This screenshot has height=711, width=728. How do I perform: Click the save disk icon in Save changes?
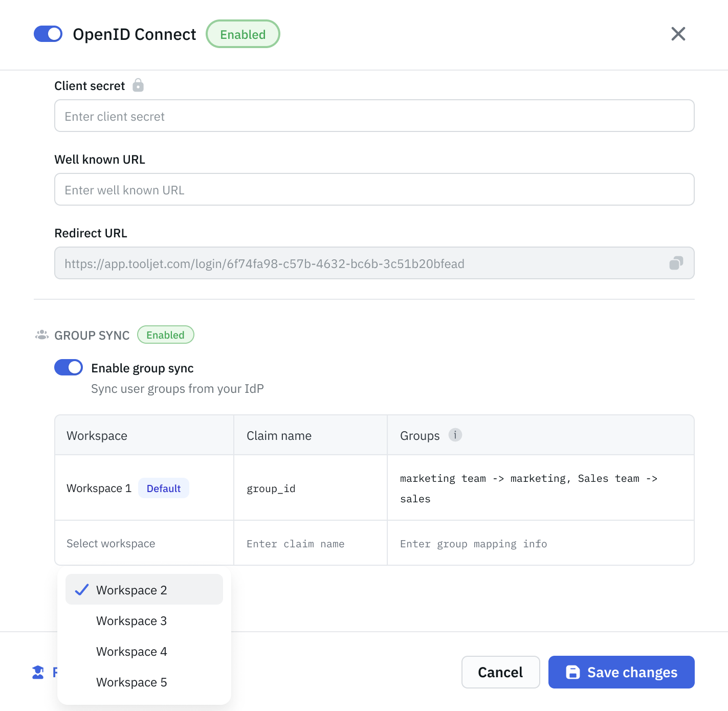pyautogui.click(x=572, y=672)
